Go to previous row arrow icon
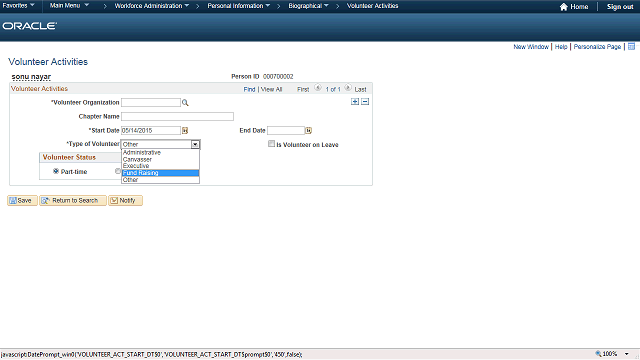Viewport: 640px width, 360px height. [x=318, y=88]
